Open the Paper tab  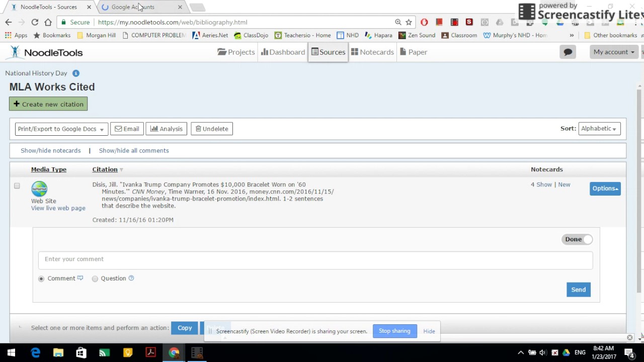point(414,52)
